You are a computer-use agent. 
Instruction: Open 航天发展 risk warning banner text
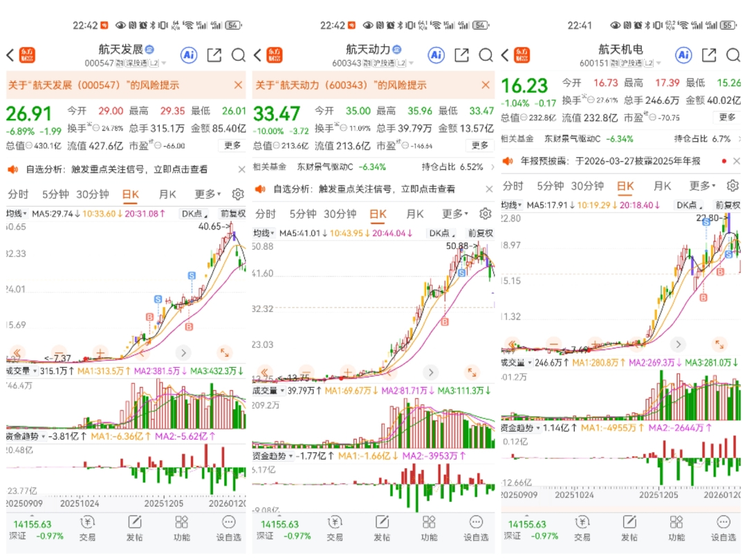[x=93, y=85]
